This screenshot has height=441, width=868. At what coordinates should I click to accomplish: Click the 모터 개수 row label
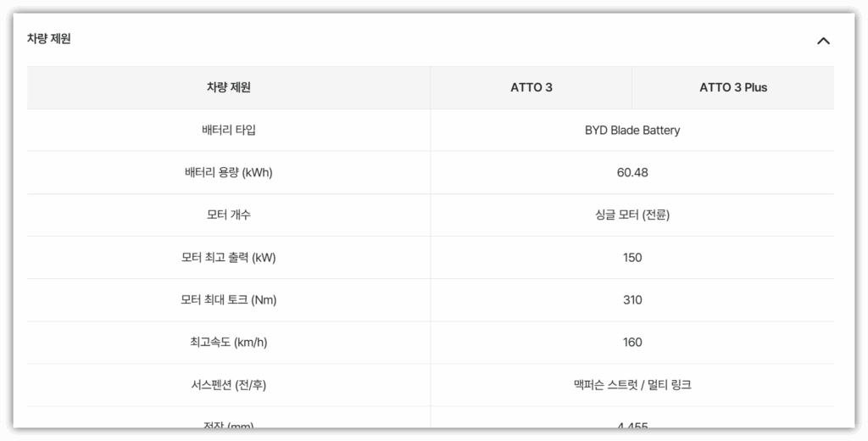[228, 215]
